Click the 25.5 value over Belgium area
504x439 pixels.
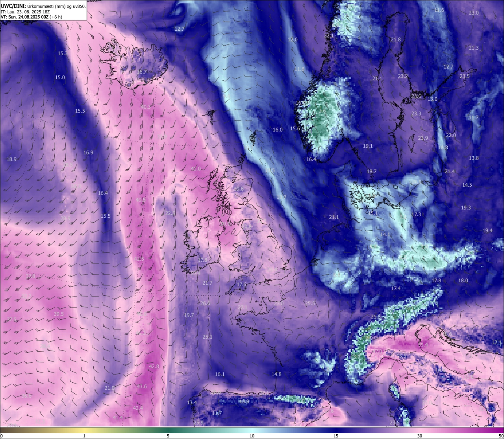[310, 304]
